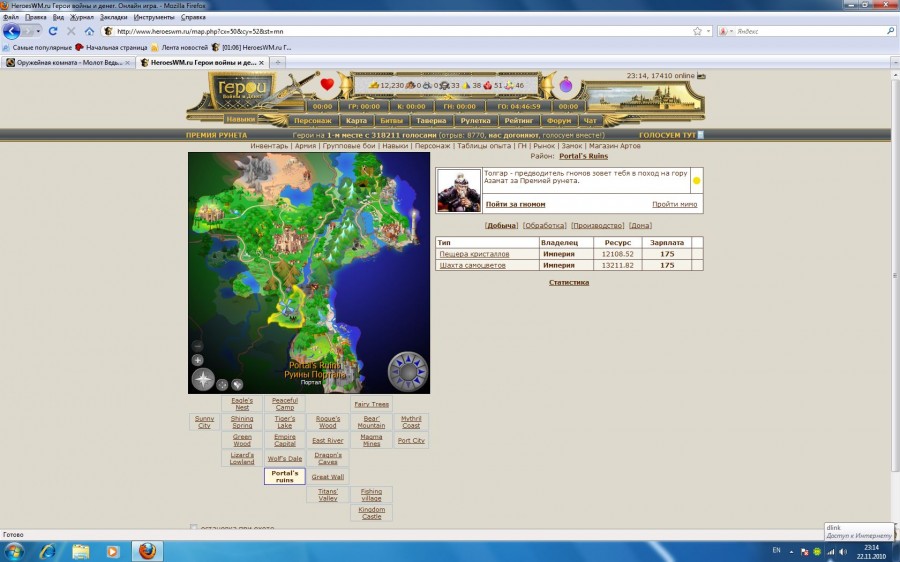This screenshot has height=562, width=900.
Task: Open the Start menu orb
Action: pyautogui.click(x=13, y=551)
